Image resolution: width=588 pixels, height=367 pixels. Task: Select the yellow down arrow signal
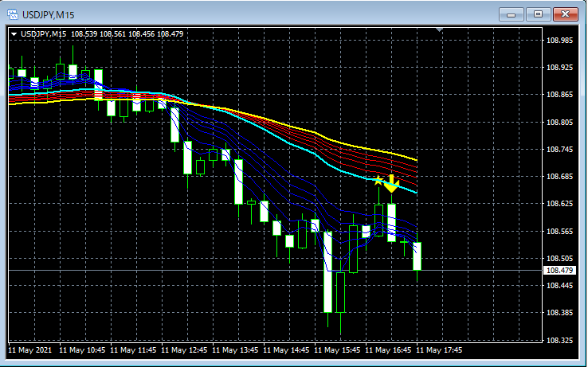point(391,184)
